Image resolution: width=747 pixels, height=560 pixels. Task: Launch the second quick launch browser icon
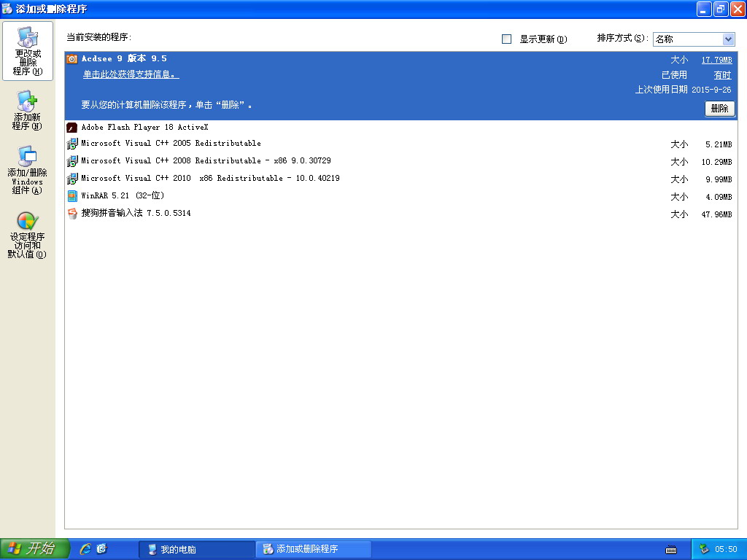(102, 549)
